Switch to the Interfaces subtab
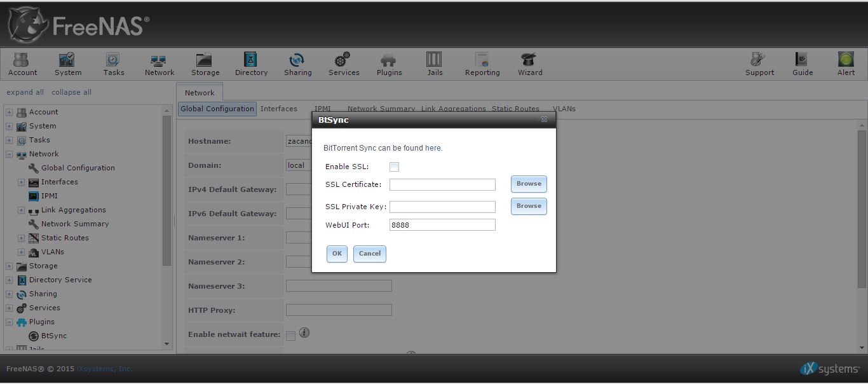868x384 pixels. pyautogui.click(x=278, y=109)
